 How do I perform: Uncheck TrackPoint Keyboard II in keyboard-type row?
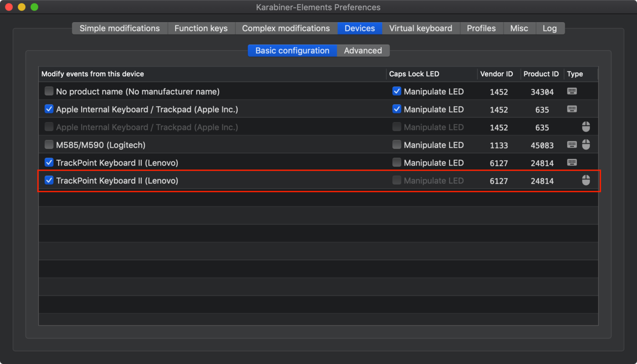[49, 162]
